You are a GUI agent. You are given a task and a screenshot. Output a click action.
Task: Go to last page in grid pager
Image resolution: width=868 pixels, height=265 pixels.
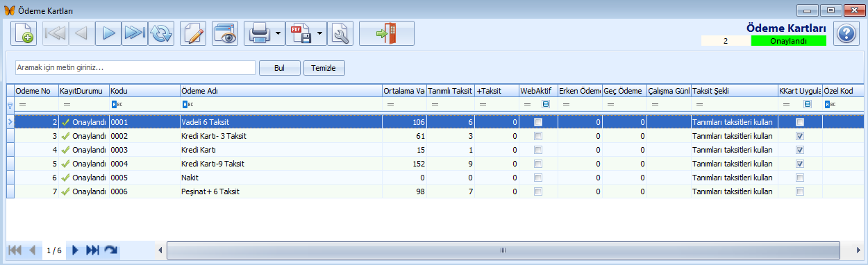92,250
